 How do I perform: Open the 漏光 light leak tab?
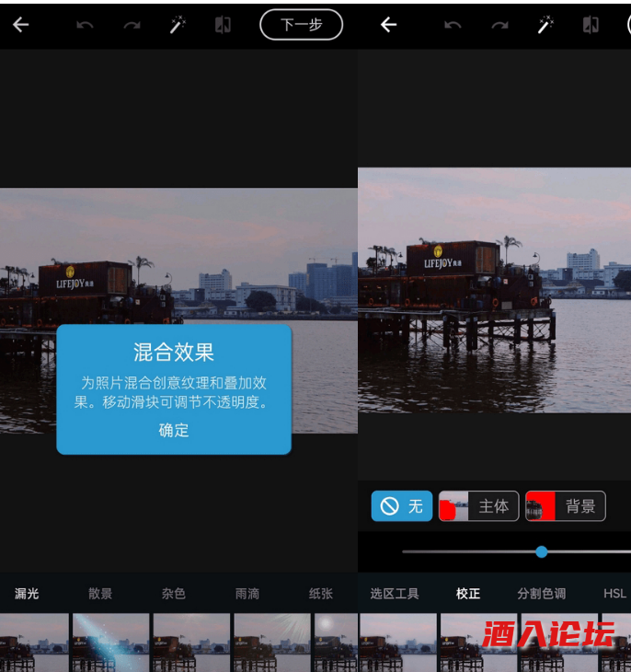click(27, 594)
